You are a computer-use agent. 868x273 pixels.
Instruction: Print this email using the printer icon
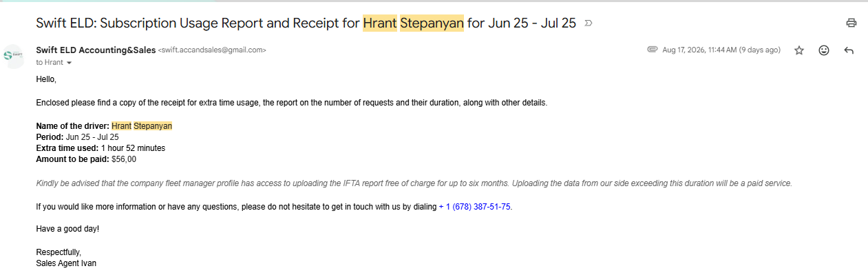pyautogui.click(x=851, y=23)
